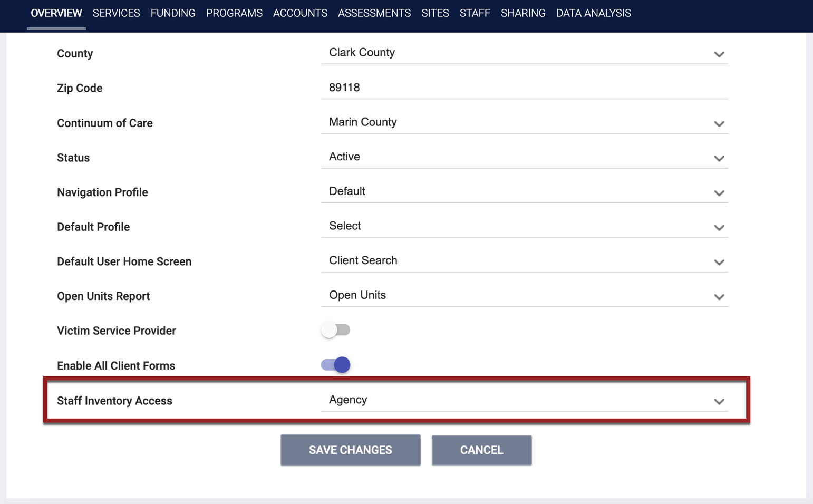Click the Continuum of Care chevron arrow
The image size is (813, 504).
(x=719, y=124)
